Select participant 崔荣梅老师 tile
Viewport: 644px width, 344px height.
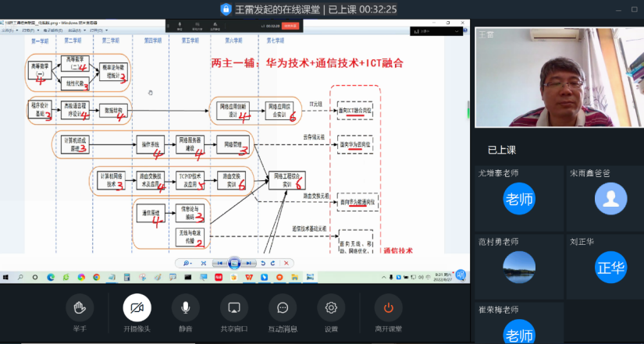[519, 323]
